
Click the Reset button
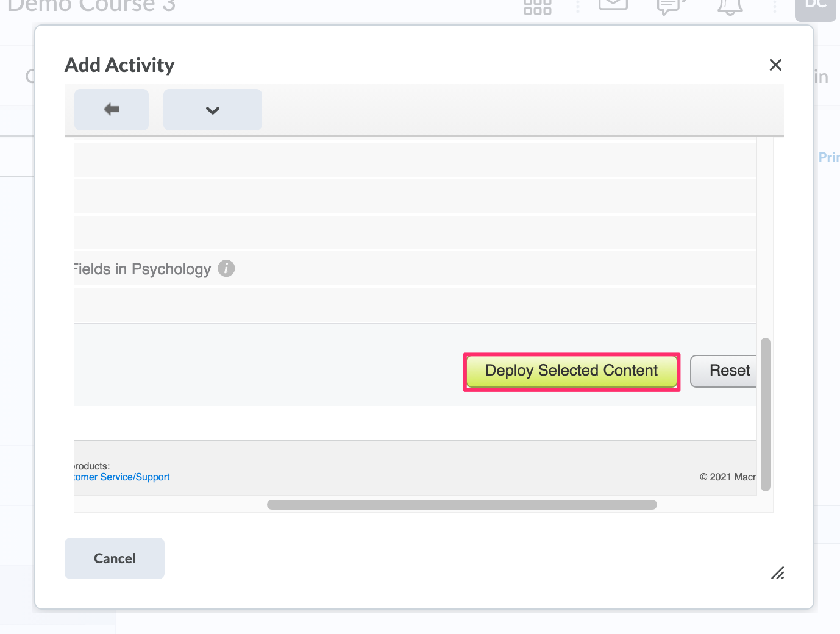pyautogui.click(x=725, y=371)
